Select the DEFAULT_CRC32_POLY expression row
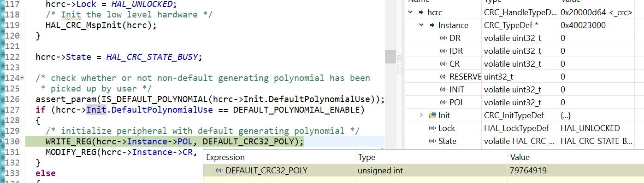Image resolution: width=644 pixels, height=183 pixels. [424, 171]
